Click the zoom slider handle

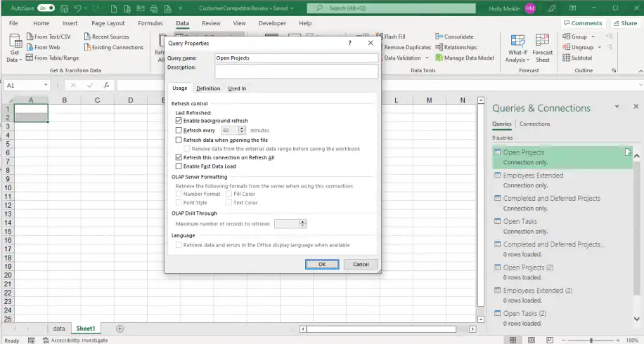point(591,340)
